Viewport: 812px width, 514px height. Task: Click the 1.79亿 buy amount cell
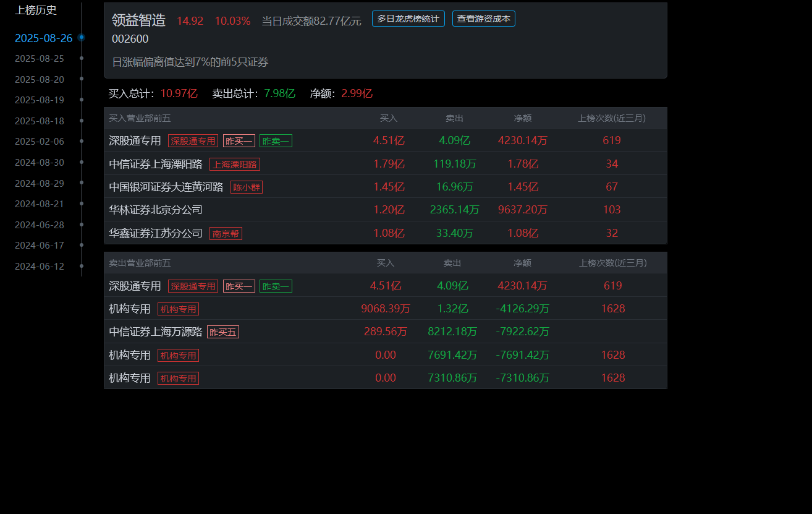click(389, 164)
